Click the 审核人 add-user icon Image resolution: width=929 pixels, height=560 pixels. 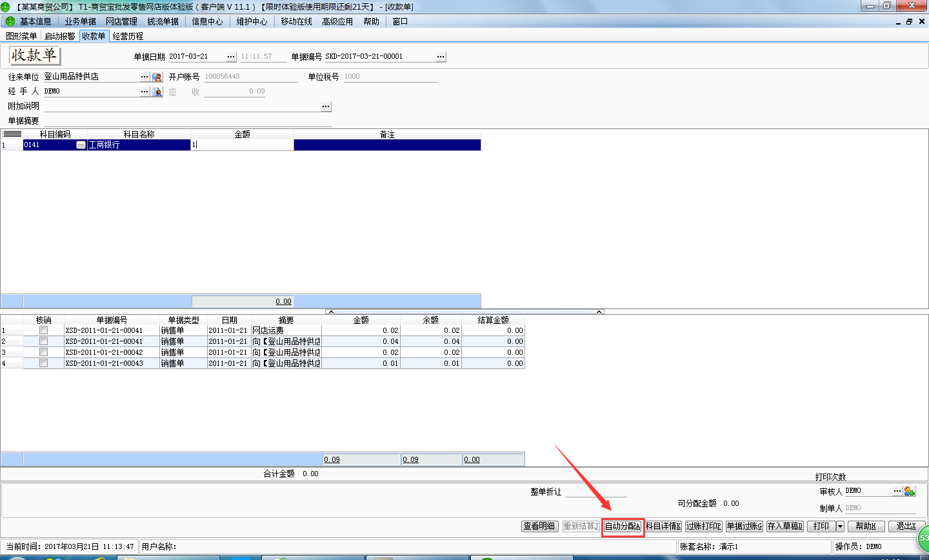910,491
